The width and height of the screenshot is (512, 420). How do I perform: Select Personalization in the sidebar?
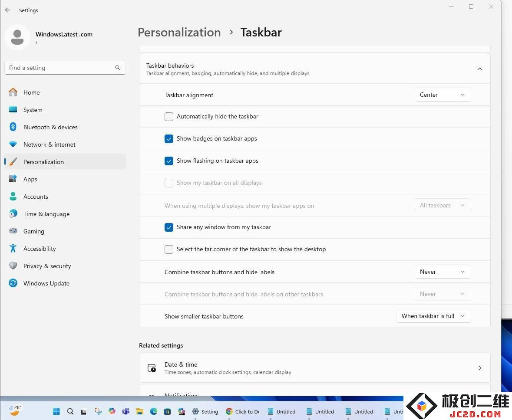[65, 161]
